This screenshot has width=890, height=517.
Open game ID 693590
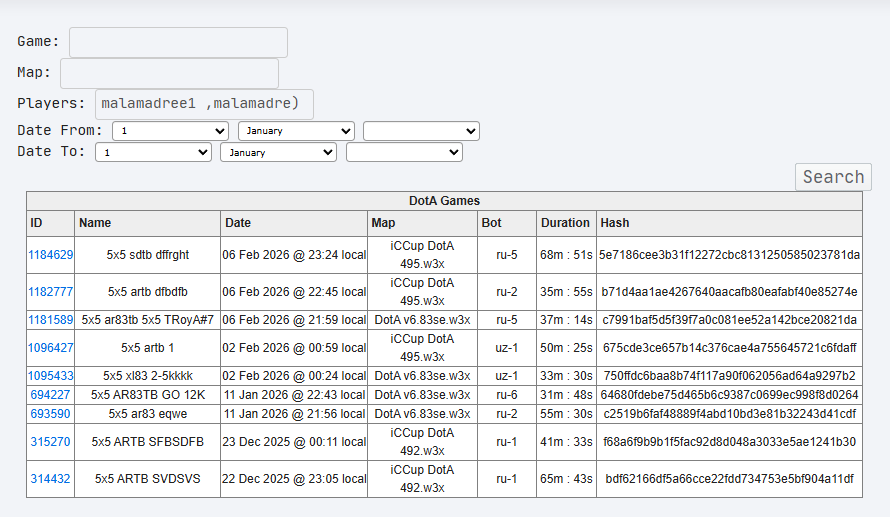click(x=51, y=414)
